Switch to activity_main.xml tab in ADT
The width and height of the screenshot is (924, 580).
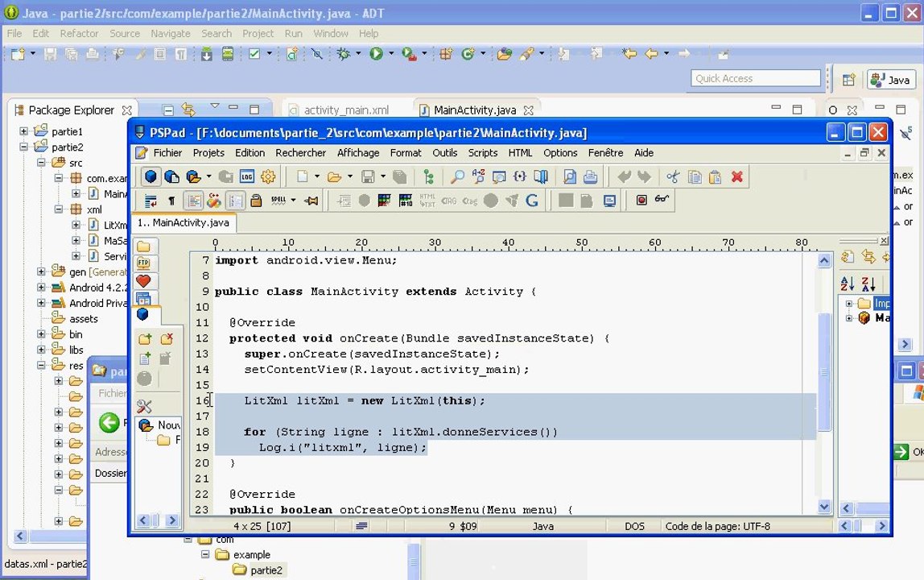pos(346,110)
